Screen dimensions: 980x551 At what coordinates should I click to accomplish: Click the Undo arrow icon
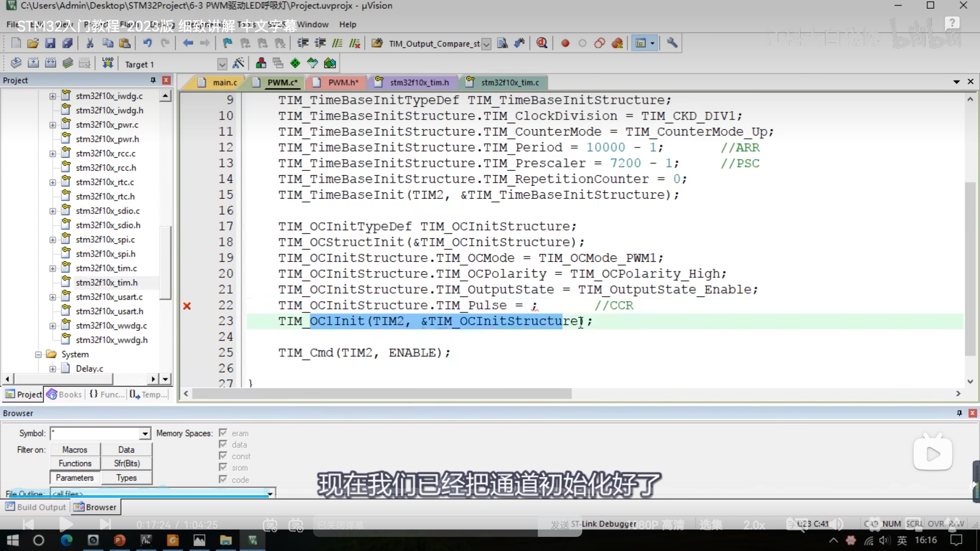pyautogui.click(x=147, y=43)
